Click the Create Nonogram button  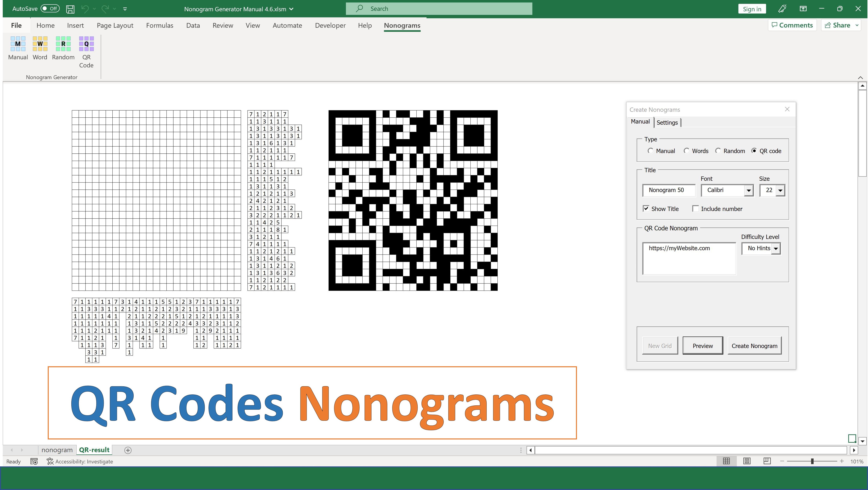point(754,346)
